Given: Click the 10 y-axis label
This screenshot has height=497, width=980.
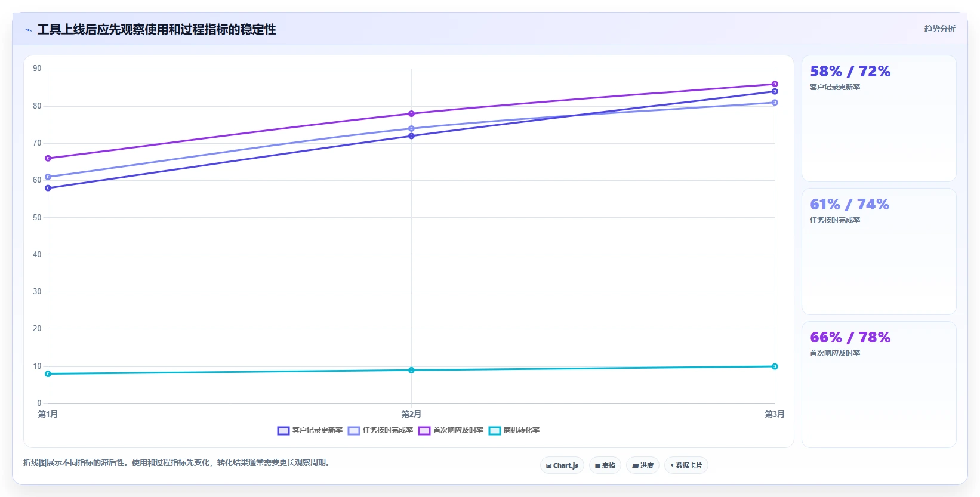Looking at the screenshot, I should point(37,366).
